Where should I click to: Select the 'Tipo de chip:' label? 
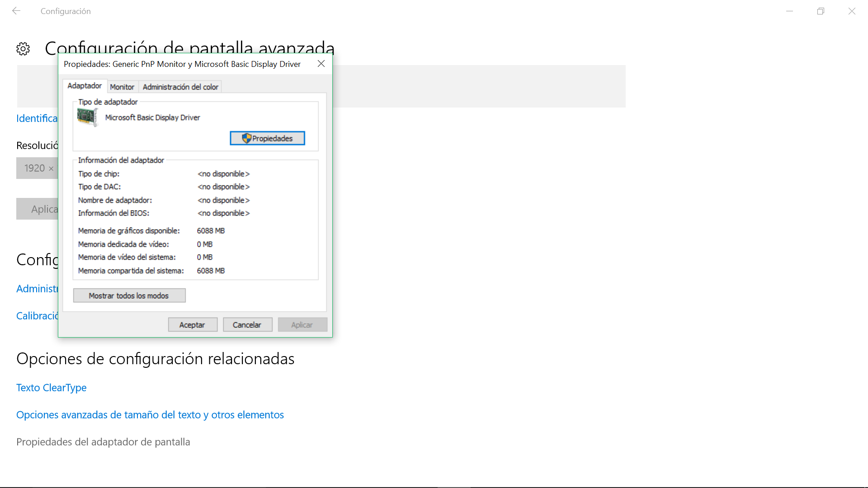[x=99, y=174]
